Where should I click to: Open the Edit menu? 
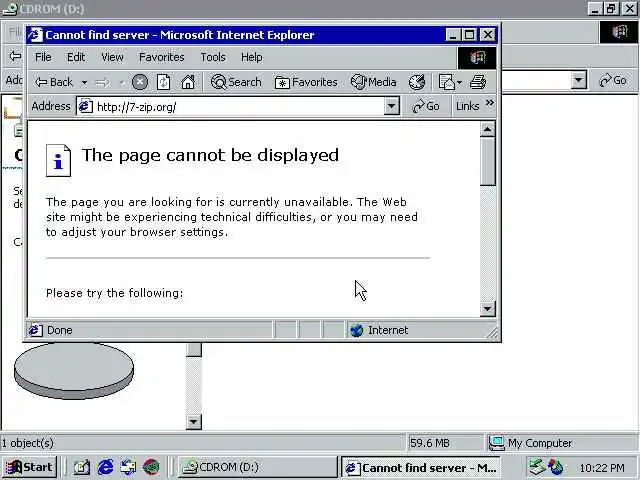tap(76, 57)
